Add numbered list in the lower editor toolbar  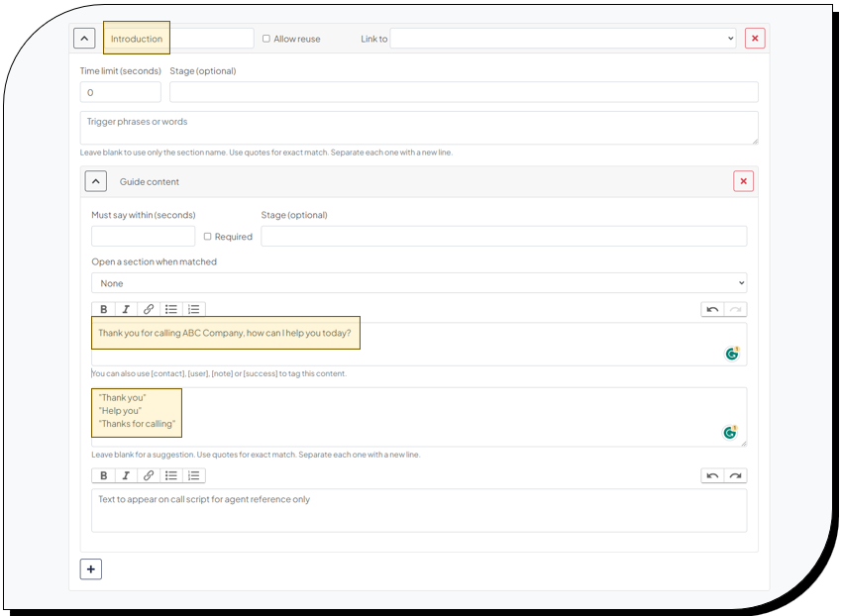coord(193,475)
